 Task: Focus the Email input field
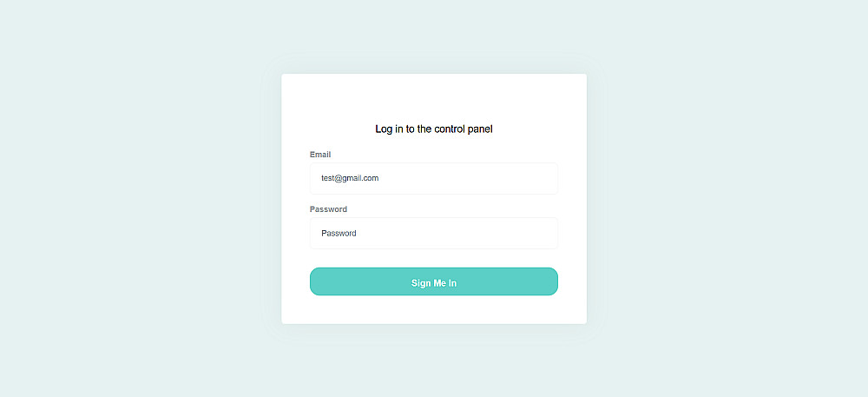(433, 178)
